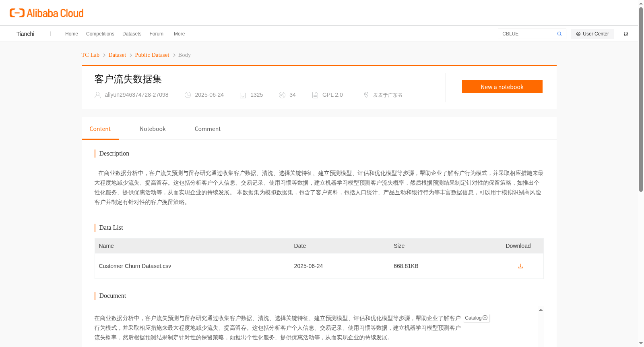Collapse the Catalog panel
644x347 pixels.
(x=477, y=318)
